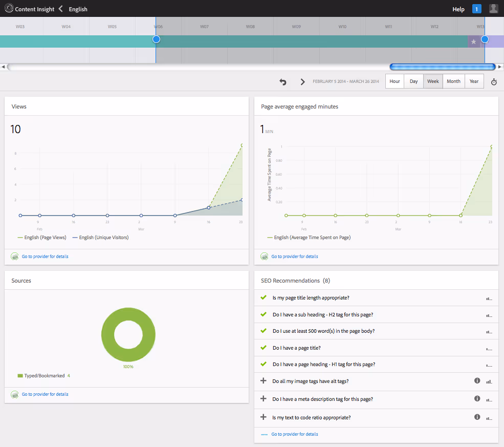Expand 'Is my text to code ratio appropriate?'
The image size is (504, 447).
tap(264, 417)
